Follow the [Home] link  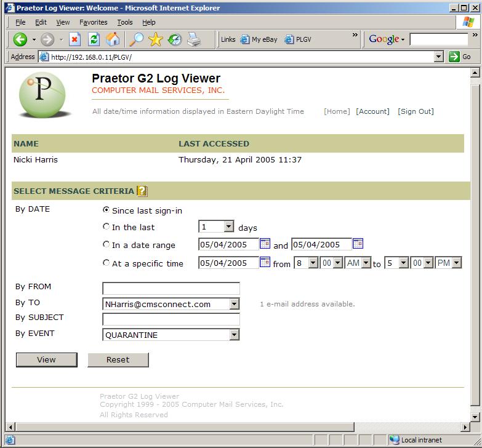337,111
